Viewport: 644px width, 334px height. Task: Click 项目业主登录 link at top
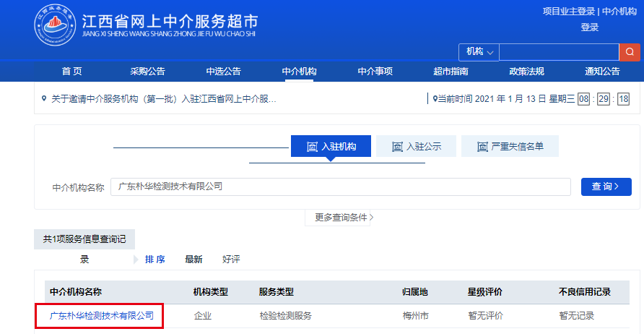[568, 12]
